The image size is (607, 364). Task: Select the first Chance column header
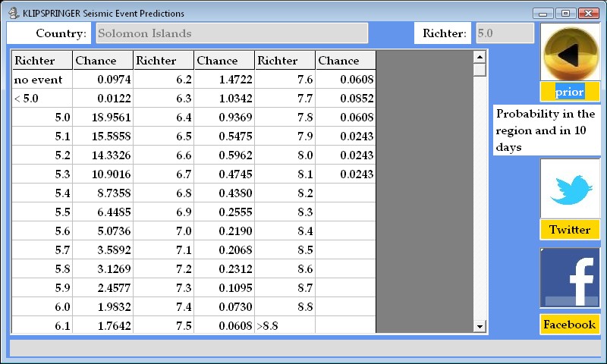tap(103, 61)
